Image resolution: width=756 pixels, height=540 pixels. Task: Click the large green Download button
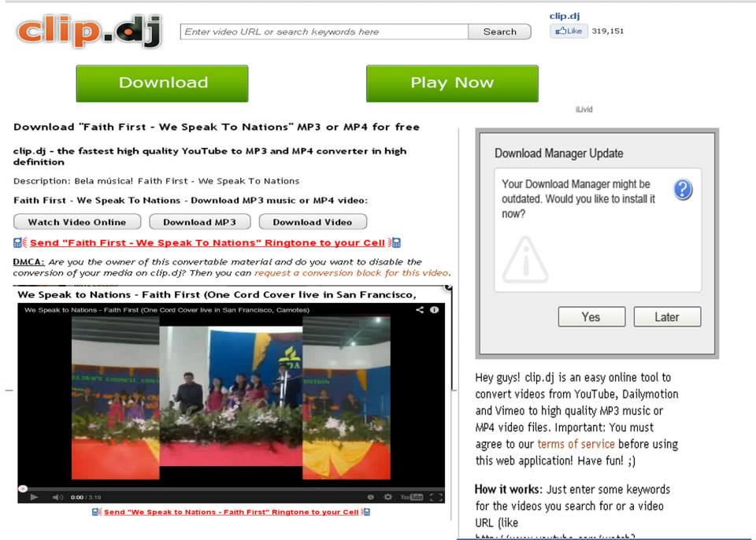[162, 83]
